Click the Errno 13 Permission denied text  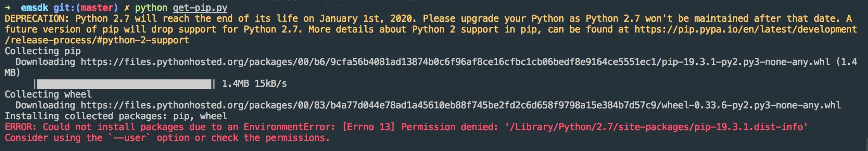click(420, 127)
